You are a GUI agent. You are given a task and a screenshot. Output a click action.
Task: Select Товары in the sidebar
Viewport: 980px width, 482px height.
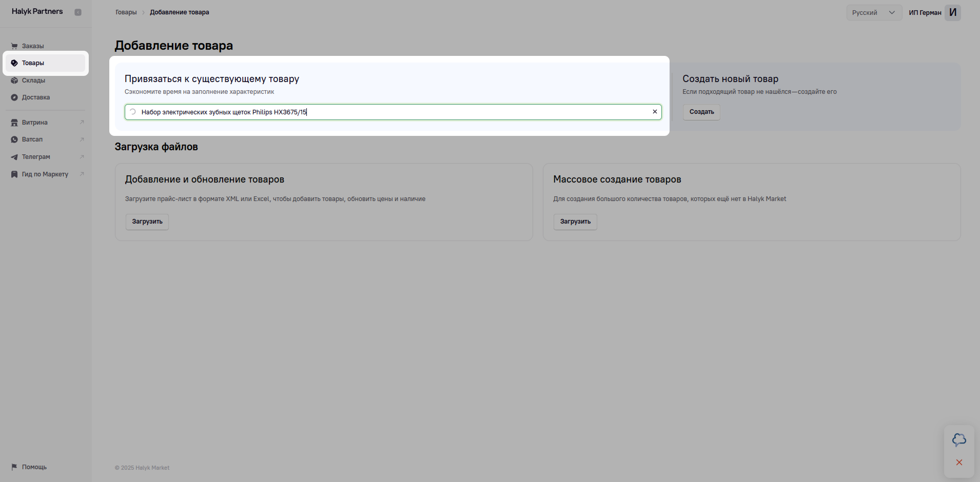click(x=46, y=63)
